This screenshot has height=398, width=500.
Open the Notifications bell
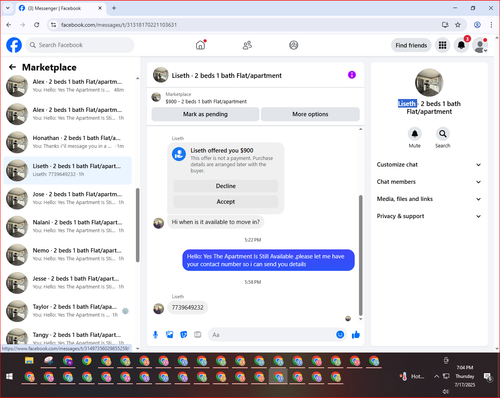click(461, 45)
